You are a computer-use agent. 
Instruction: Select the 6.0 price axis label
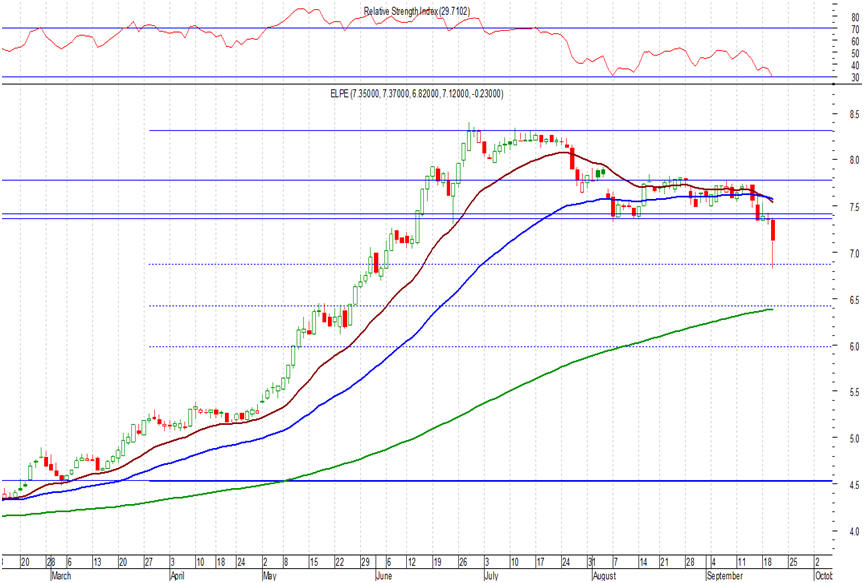coord(854,347)
